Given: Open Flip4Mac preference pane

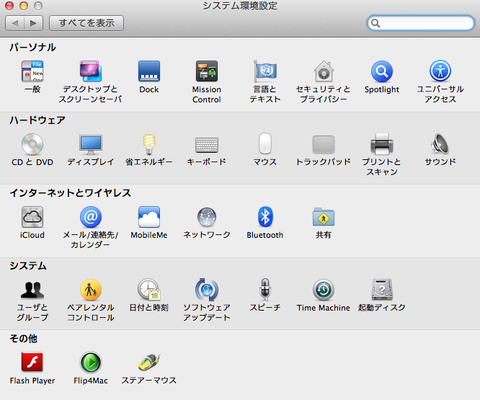Looking at the screenshot, I should [90, 362].
